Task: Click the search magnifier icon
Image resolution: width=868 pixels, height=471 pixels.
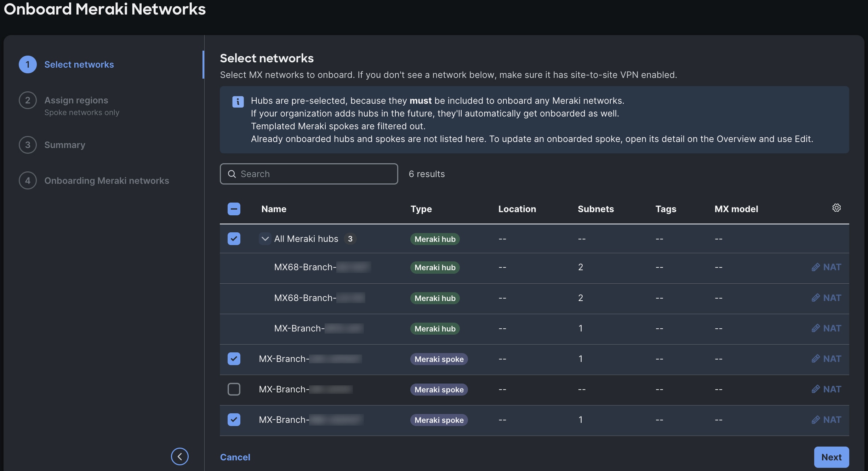Action: (232, 174)
